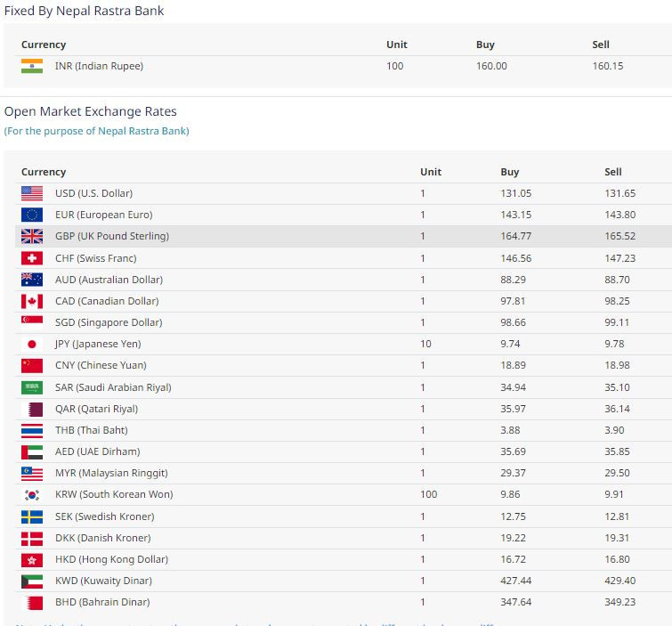Click the Indian flag icon for INR
This screenshot has height=626, width=672.
(x=32, y=66)
